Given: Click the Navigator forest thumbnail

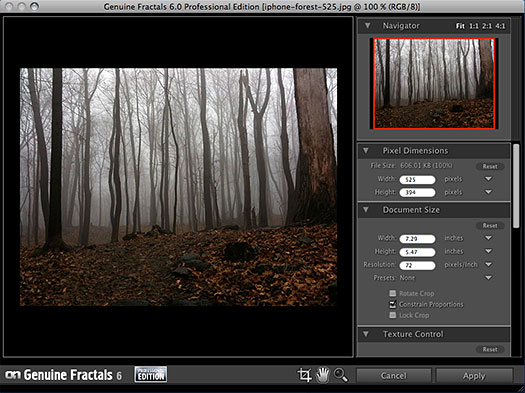Looking at the screenshot, I should pos(434,83).
